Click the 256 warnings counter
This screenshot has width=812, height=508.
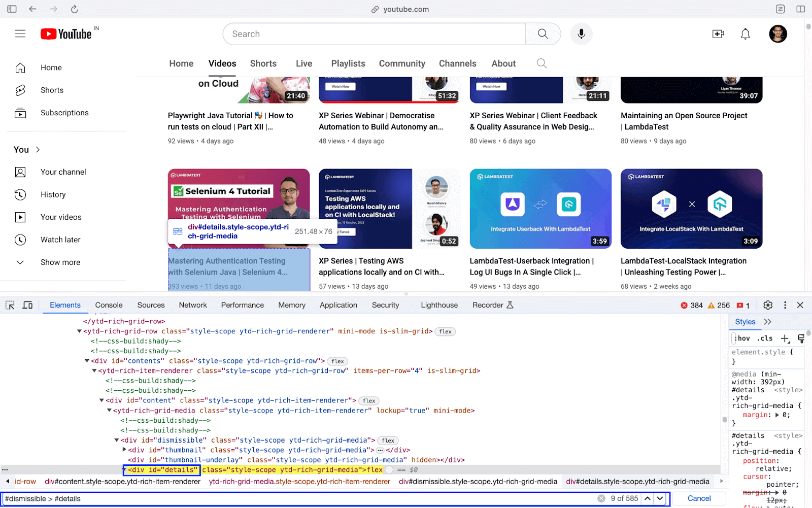click(719, 305)
